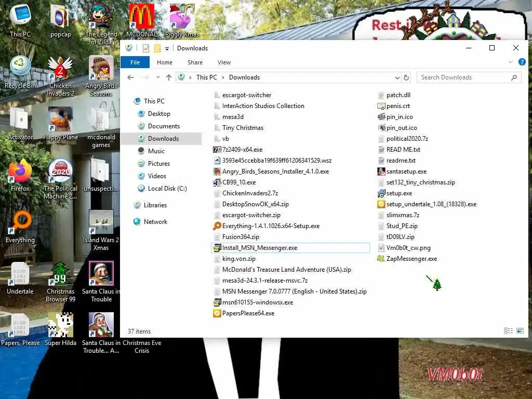This screenshot has height=399, width=532.
Task: Open Activator desktop icon
Action: pyautogui.click(x=20, y=124)
